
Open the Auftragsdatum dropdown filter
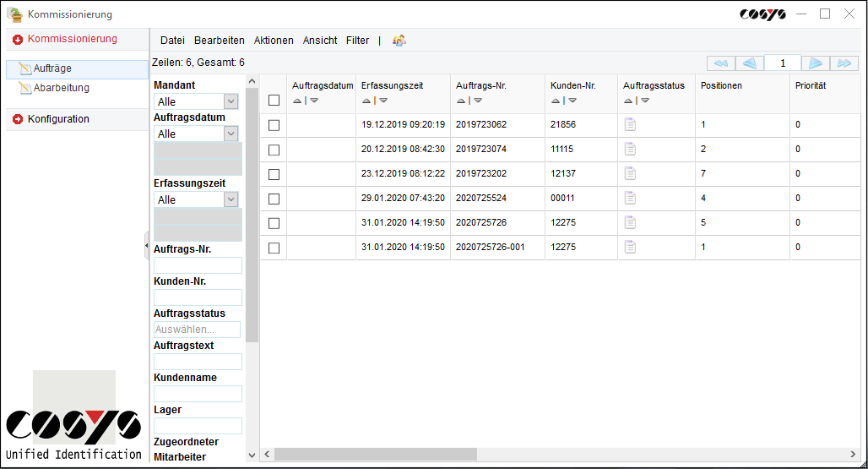pos(231,134)
